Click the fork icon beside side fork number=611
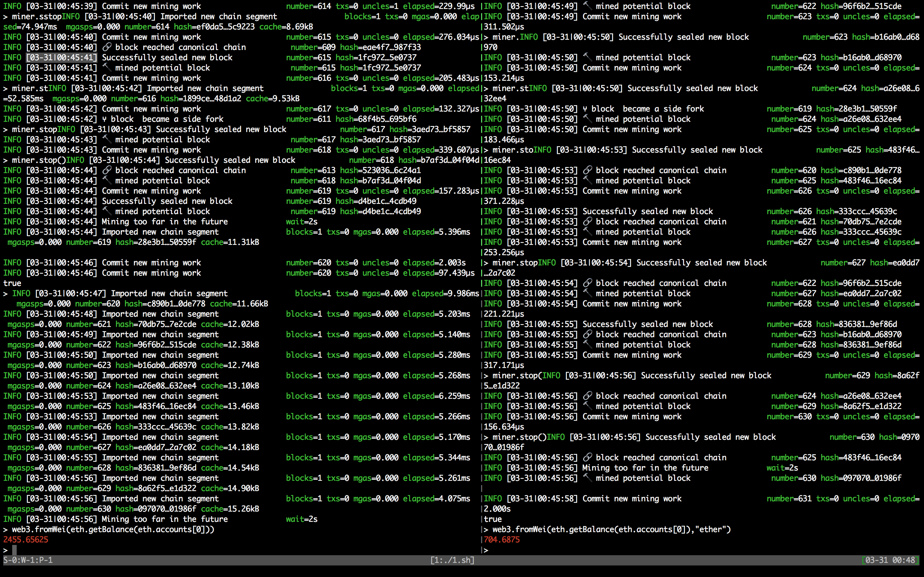Viewport: 924px width, 577px height. (x=104, y=119)
